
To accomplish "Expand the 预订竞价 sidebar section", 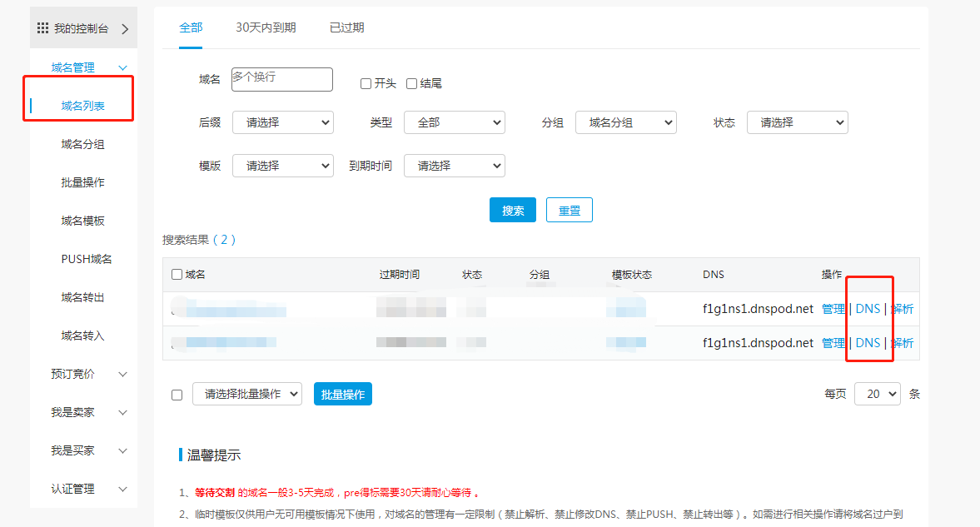I will click(x=122, y=375).
